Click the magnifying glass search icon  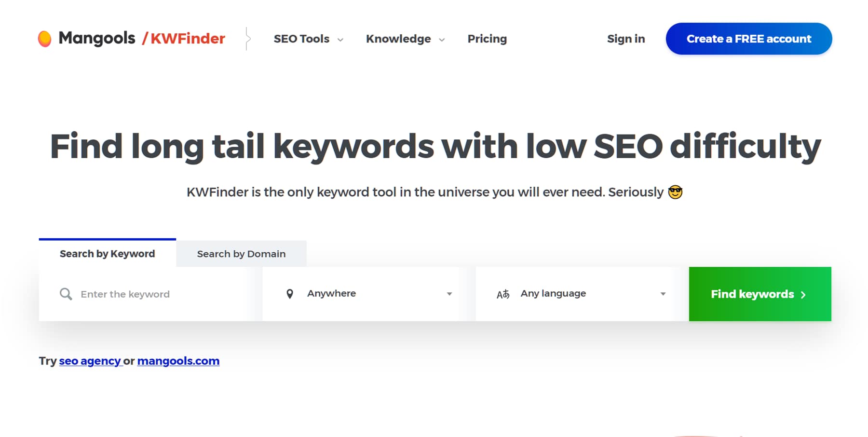66,294
